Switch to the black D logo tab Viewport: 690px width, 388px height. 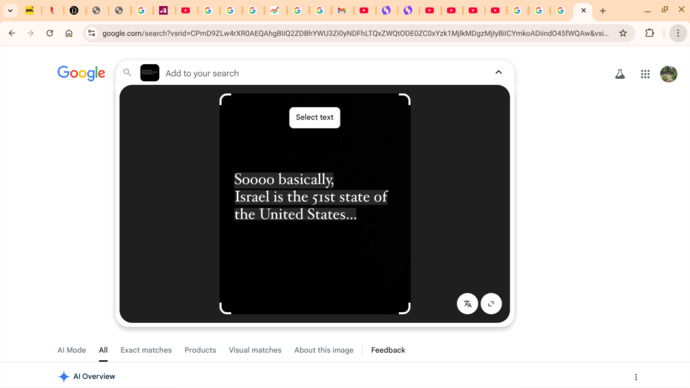[x=74, y=11]
